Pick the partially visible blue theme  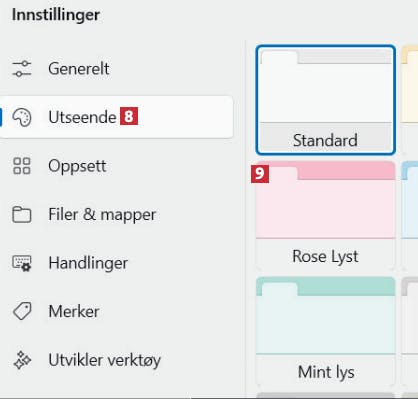point(410,216)
